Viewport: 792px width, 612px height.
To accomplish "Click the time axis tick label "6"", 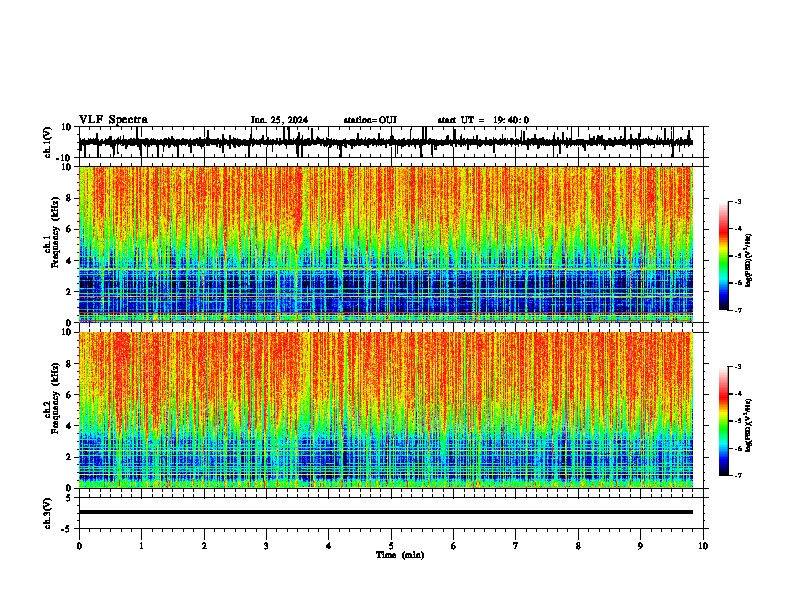I will click(x=454, y=546).
